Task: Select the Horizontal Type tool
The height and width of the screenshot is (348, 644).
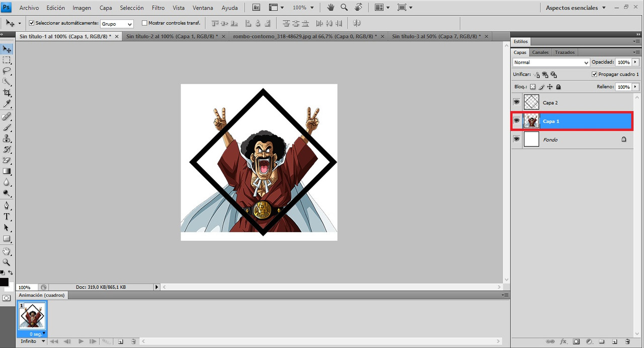Action: pyautogui.click(x=7, y=217)
